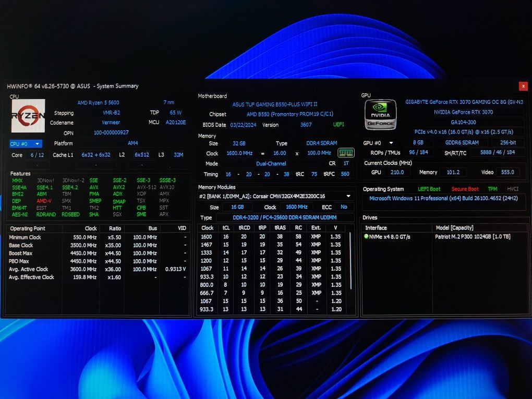The width and height of the screenshot is (532, 399).
Task: Select the Avg. Active Clock row
Action: click(x=98, y=270)
